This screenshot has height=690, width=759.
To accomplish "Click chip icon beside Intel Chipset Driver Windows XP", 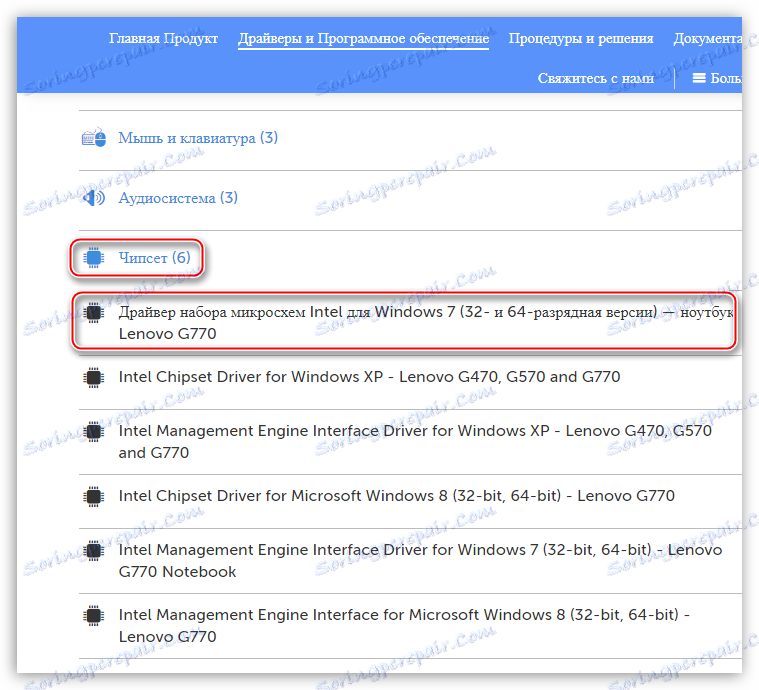I will 94,377.
